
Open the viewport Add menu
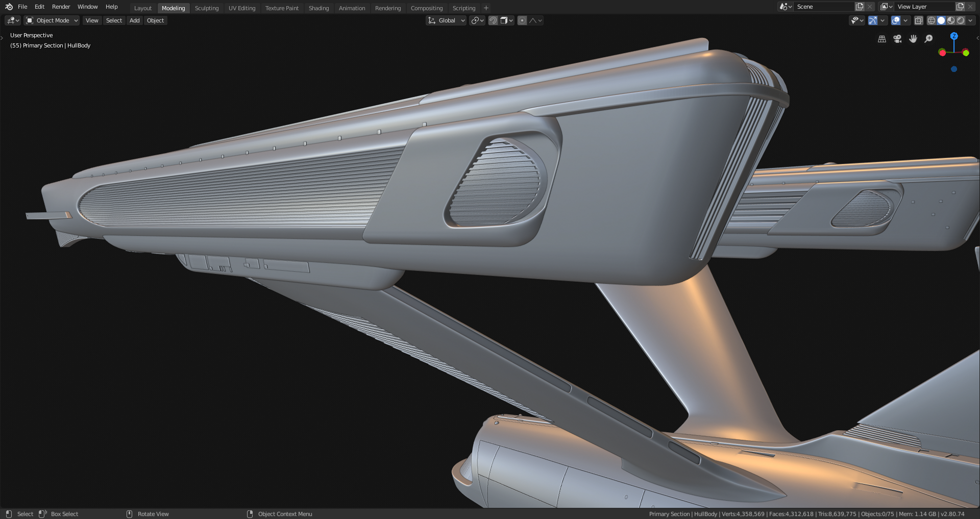(x=134, y=20)
